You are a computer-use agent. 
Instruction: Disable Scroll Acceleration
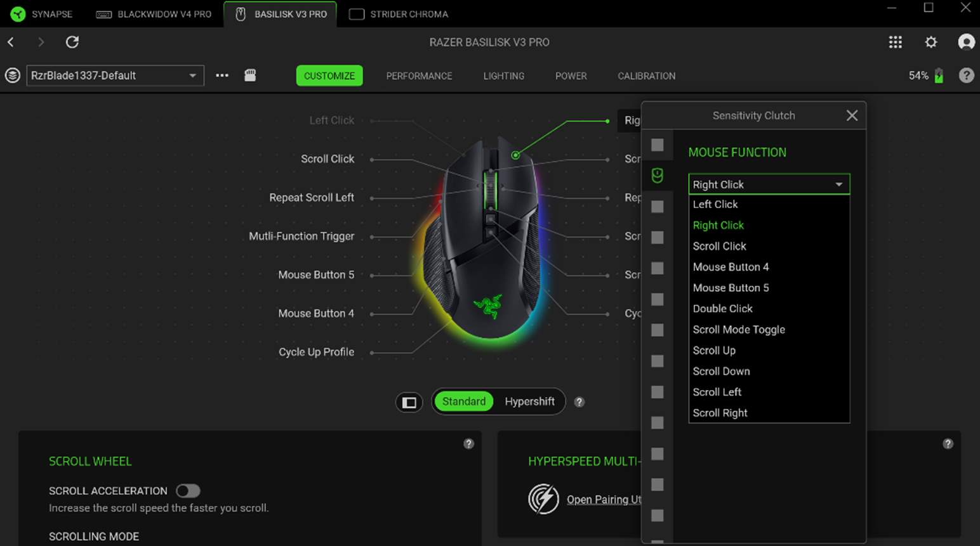189,490
